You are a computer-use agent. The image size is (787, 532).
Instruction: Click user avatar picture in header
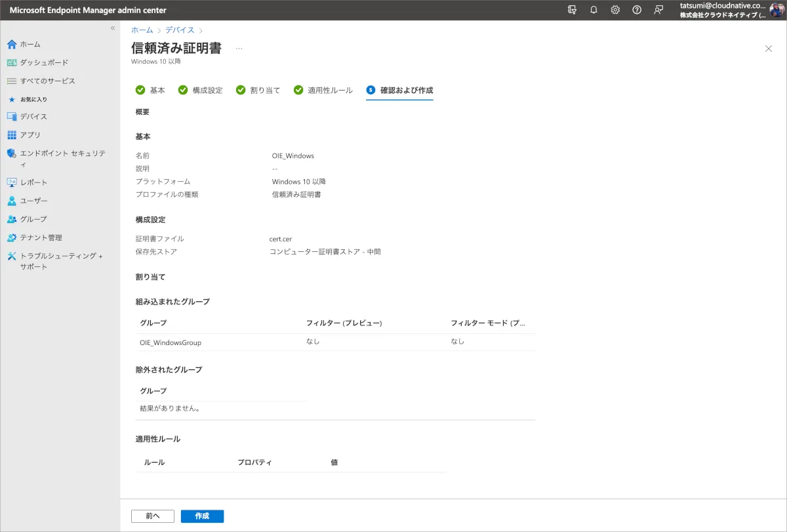[777, 10]
